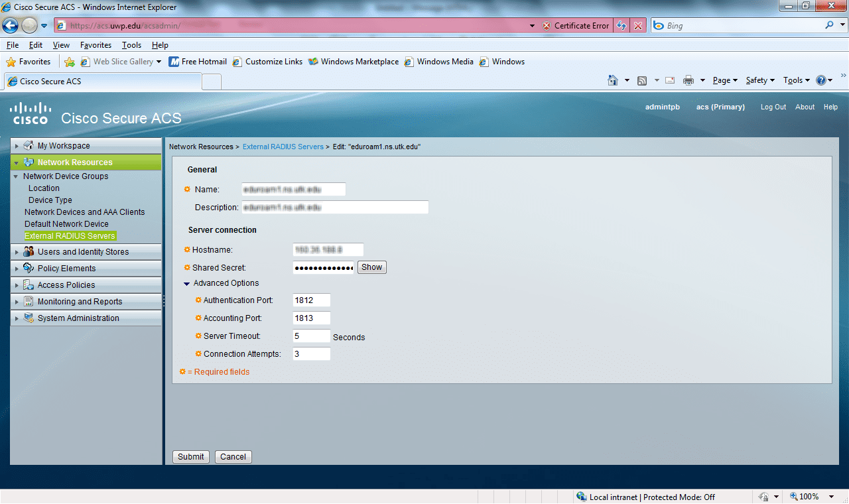Click the Shared Secret password field
The height and width of the screenshot is (504, 849).
[323, 267]
